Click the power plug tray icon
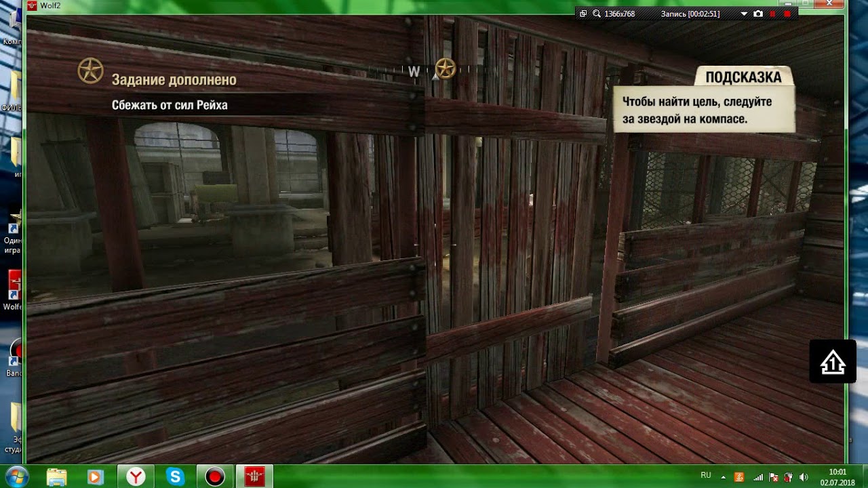The height and width of the screenshot is (488, 868). pos(789,477)
